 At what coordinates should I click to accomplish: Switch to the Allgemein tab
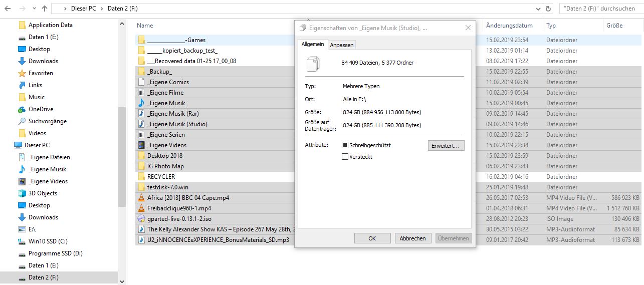coord(312,44)
